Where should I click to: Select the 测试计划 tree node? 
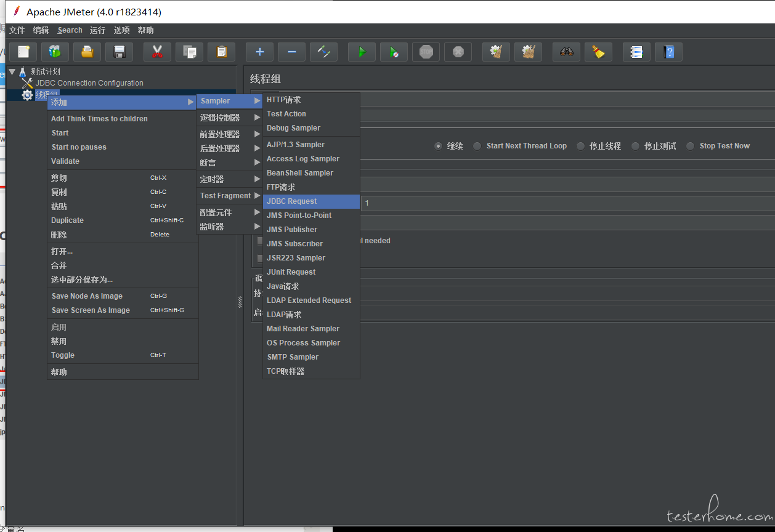[x=45, y=71]
